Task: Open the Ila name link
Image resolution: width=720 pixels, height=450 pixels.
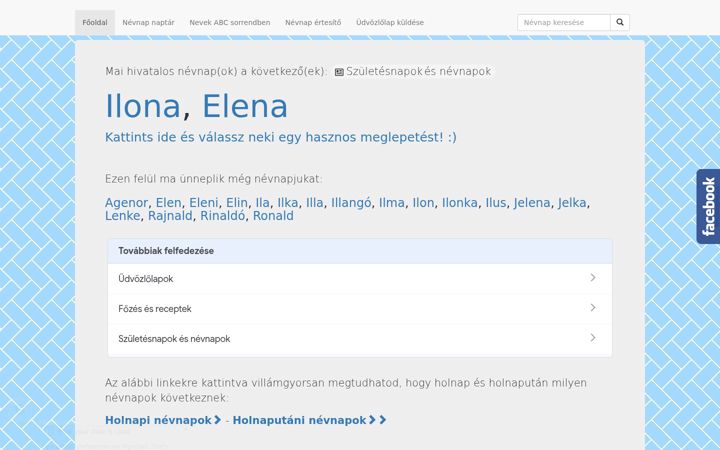Action: 263,203
